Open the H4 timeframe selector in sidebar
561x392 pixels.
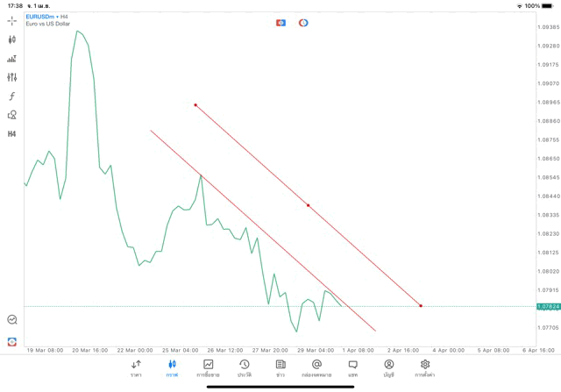click(12, 134)
